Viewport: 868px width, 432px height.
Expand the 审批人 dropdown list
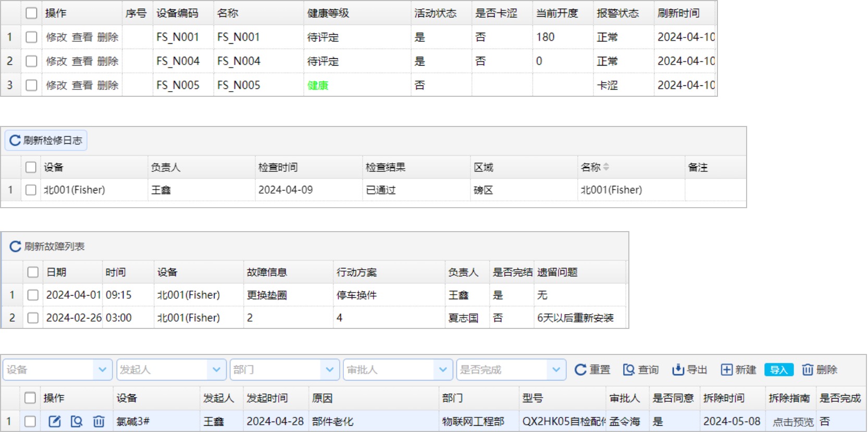(x=442, y=370)
